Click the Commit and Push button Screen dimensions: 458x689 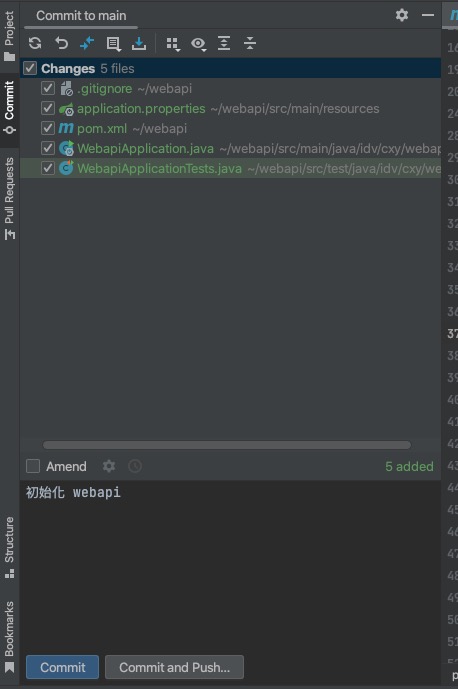174,667
